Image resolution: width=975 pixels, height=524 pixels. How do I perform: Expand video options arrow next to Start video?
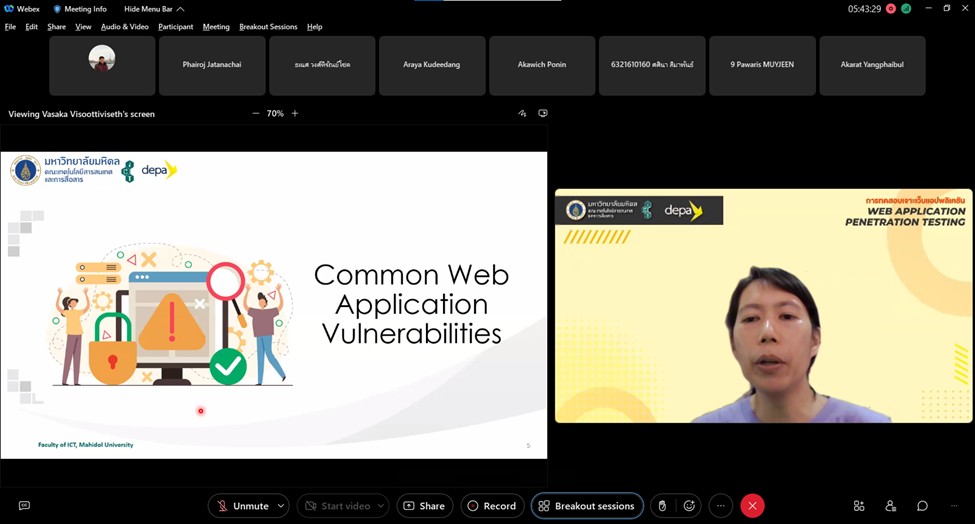381,506
